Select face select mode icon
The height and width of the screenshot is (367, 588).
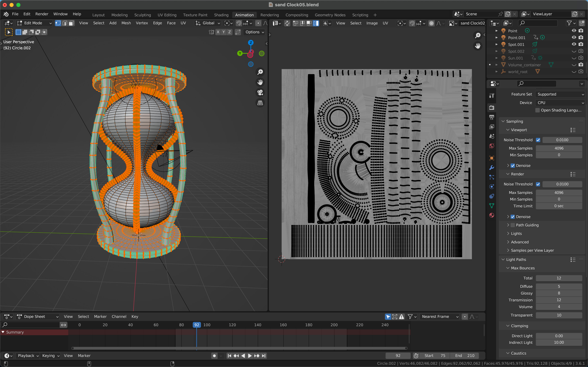[71, 23]
